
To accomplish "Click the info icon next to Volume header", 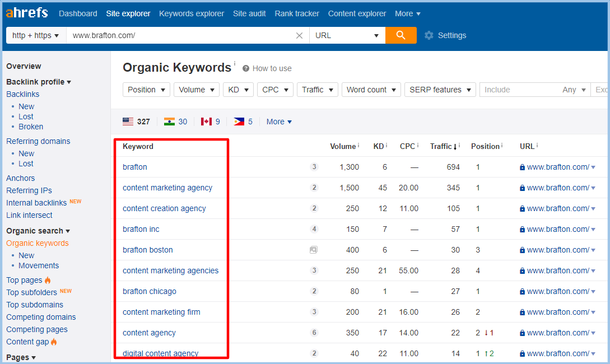I will pyautogui.click(x=358, y=146).
